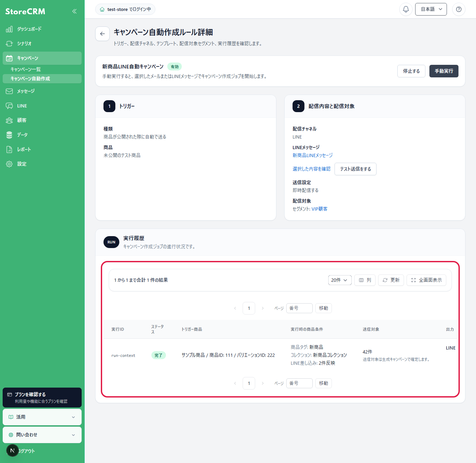Screen dimensions: 476x463
Task: Focus the bottom pagination 番号 input field
Action: tap(299, 383)
